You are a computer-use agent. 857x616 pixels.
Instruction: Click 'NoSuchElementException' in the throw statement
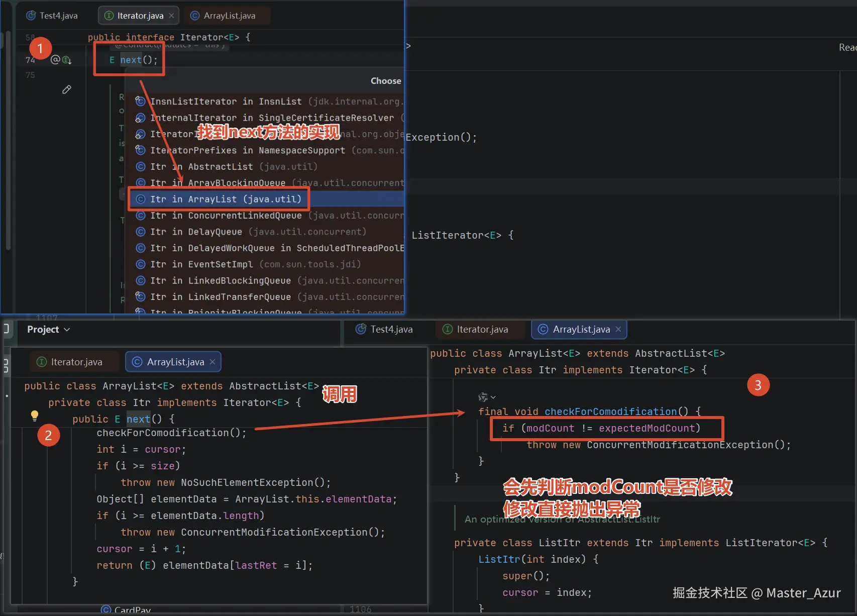point(247,482)
